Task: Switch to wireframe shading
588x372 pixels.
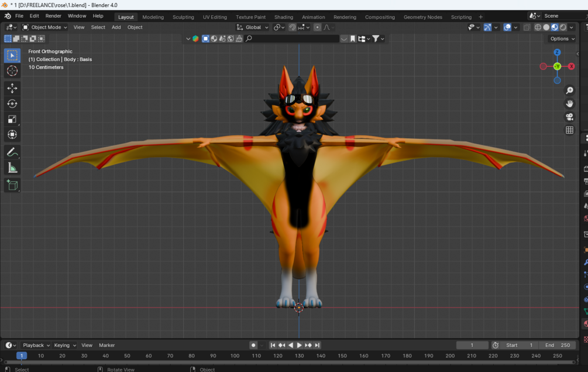Action: point(538,28)
